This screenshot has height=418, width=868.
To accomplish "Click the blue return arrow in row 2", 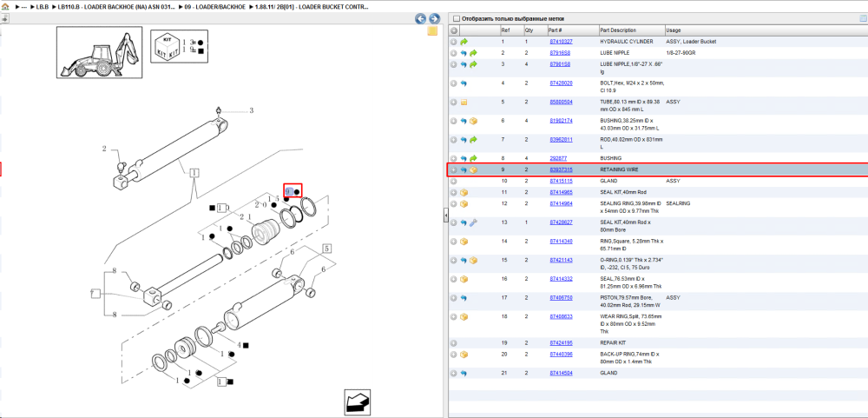I will 464,53.
